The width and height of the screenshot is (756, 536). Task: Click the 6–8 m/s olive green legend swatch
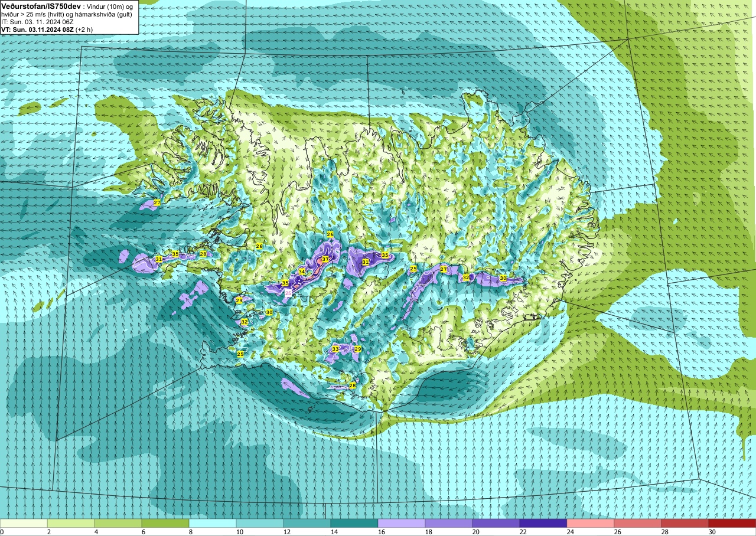[x=165, y=523]
